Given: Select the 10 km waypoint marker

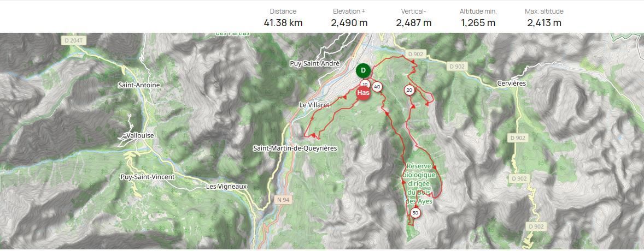Looking at the screenshot, I should coord(365,84).
